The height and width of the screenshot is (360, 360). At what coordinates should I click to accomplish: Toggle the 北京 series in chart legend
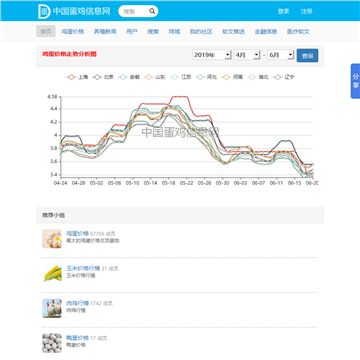click(x=103, y=77)
